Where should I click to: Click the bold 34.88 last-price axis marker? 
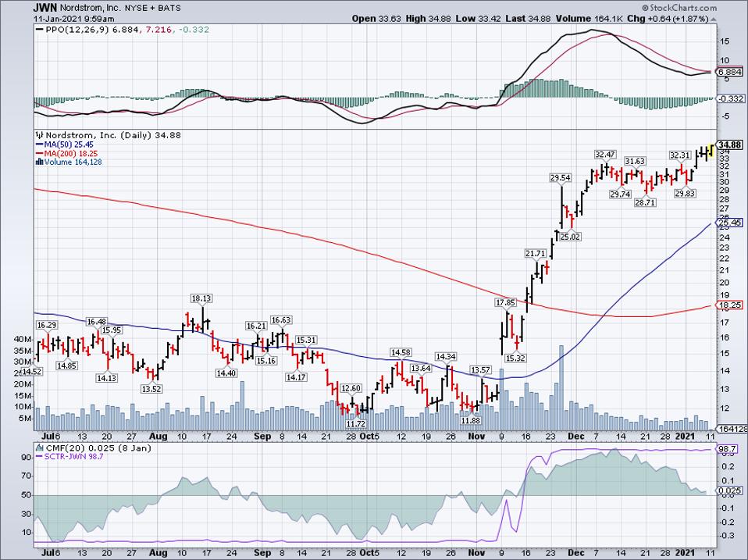point(730,145)
